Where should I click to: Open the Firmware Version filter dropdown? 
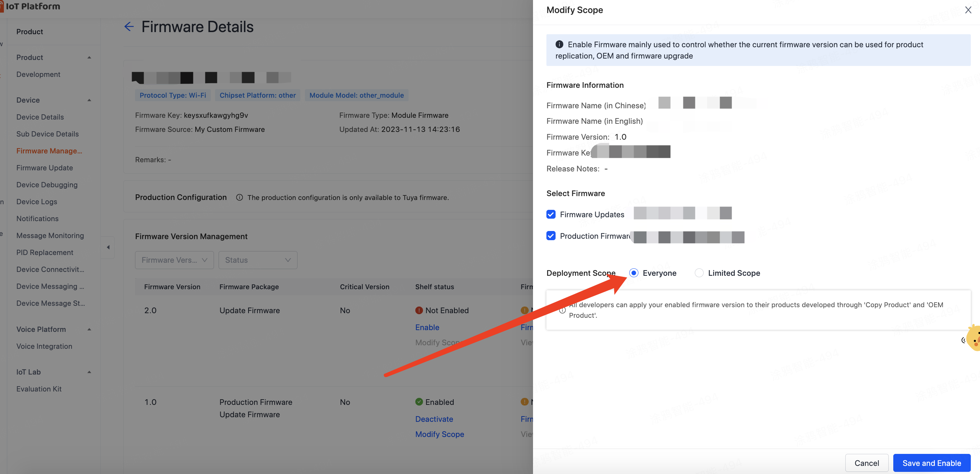(x=174, y=260)
